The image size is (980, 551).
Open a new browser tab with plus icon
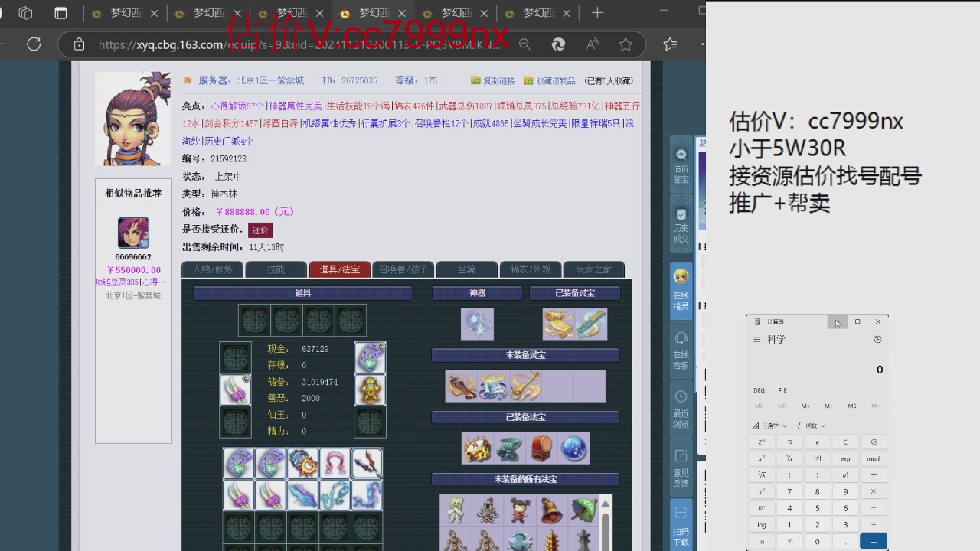pos(597,13)
